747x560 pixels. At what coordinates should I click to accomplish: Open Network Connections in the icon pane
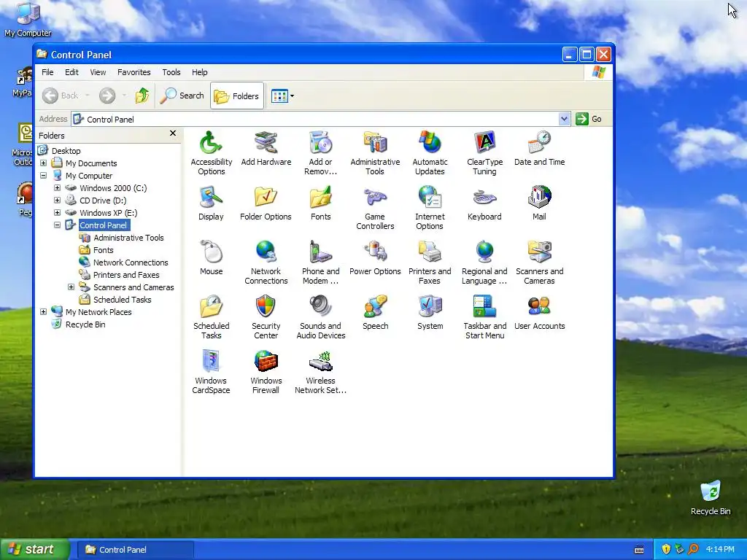(x=266, y=262)
